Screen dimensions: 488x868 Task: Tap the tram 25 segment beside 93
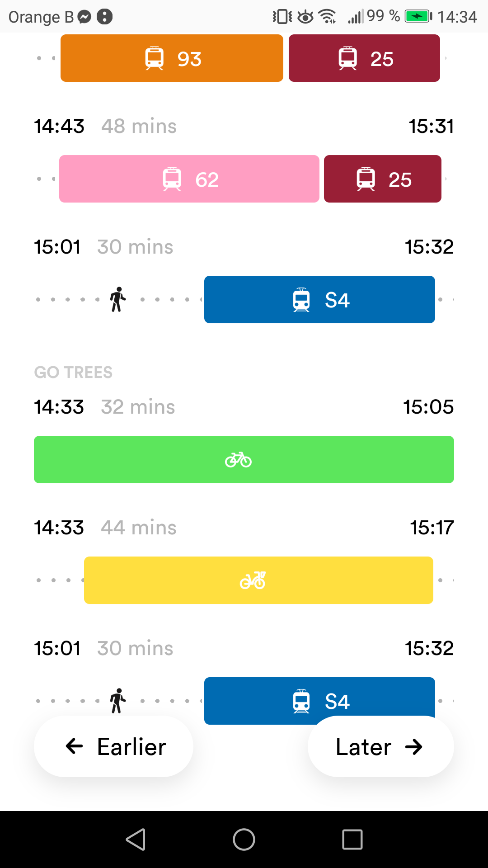[x=364, y=58]
